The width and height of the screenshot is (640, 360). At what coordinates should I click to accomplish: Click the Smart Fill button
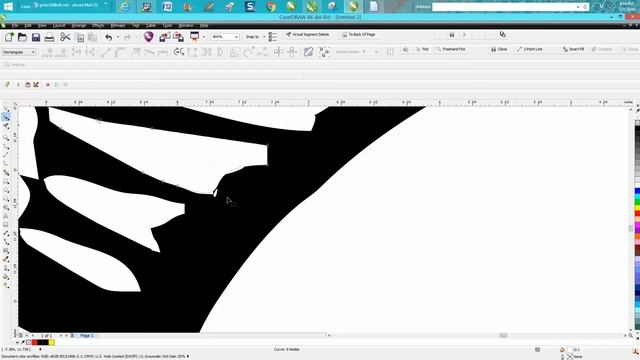tap(573, 49)
